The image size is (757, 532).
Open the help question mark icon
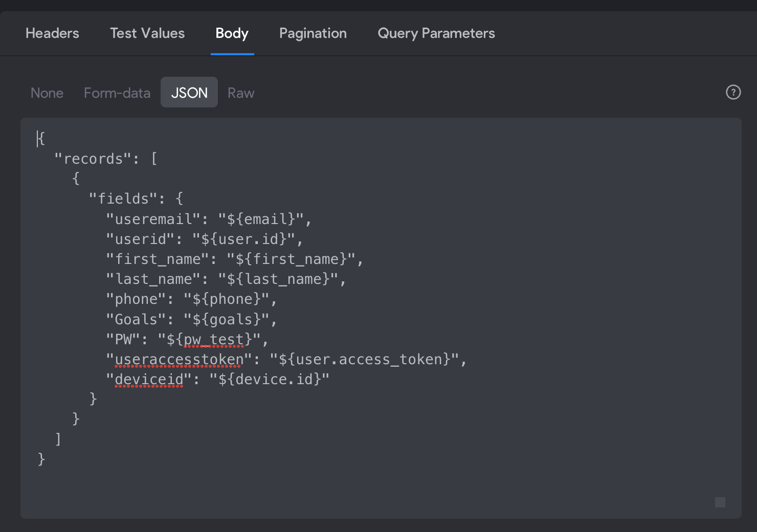(733, 92)
